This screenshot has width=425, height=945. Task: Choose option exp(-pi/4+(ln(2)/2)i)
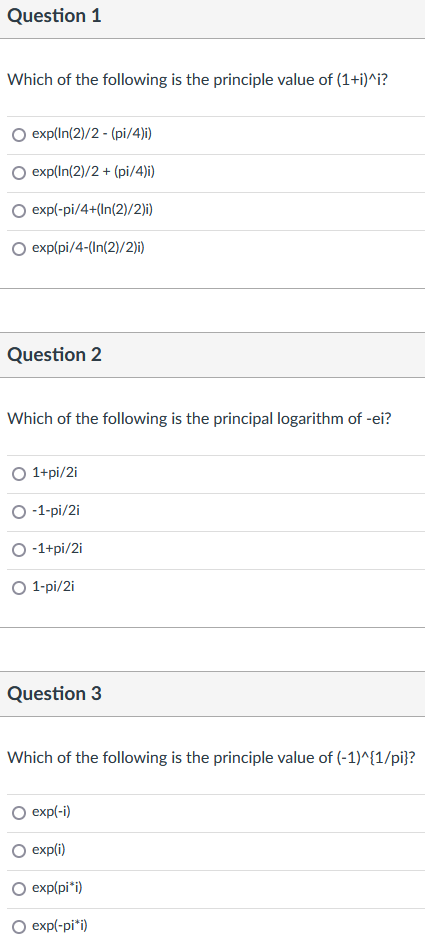point(19,210)
